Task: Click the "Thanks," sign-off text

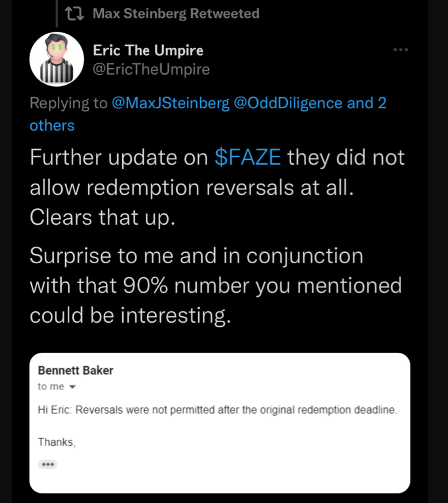Action: [57, 442]
